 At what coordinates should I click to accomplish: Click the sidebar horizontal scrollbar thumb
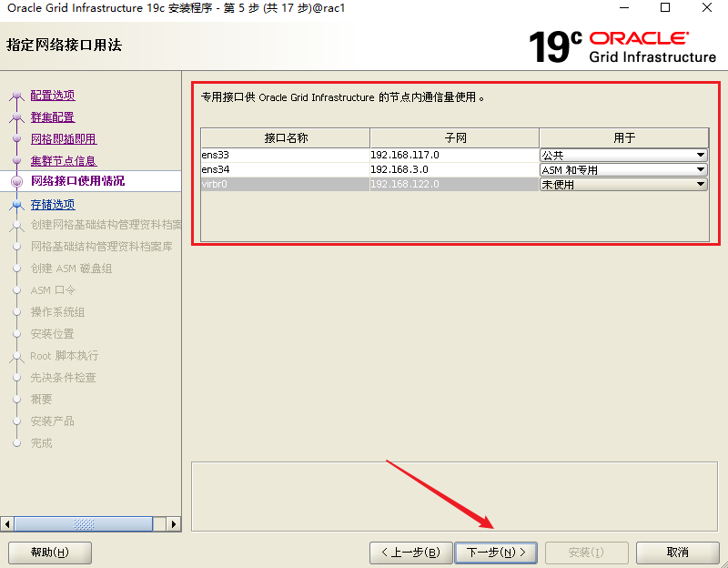[x=84, y=524]
